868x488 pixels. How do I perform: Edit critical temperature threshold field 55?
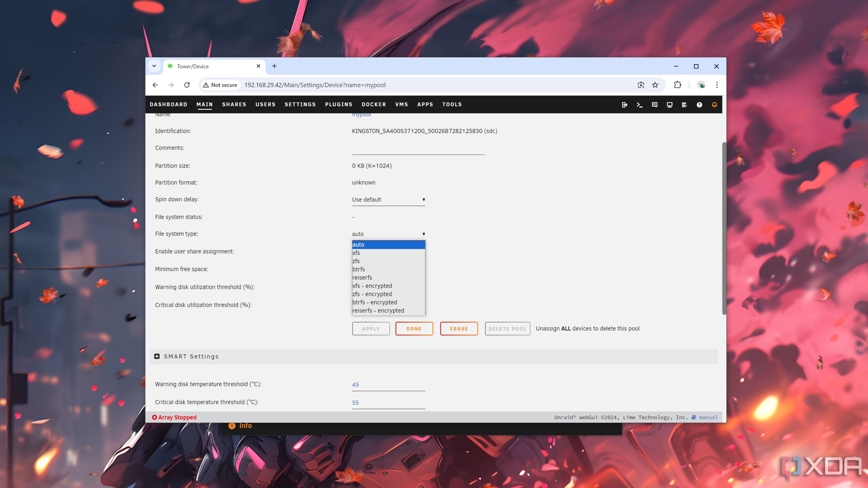[389, 403]
